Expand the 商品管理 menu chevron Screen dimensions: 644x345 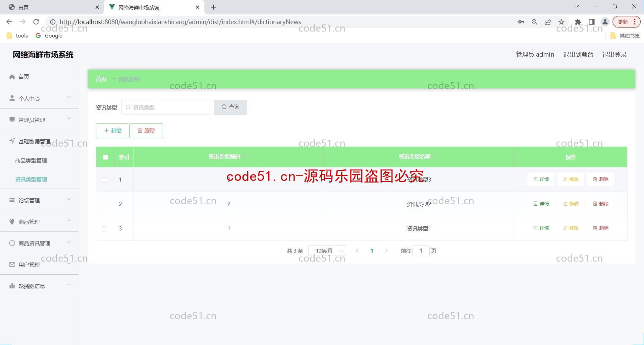69,220
